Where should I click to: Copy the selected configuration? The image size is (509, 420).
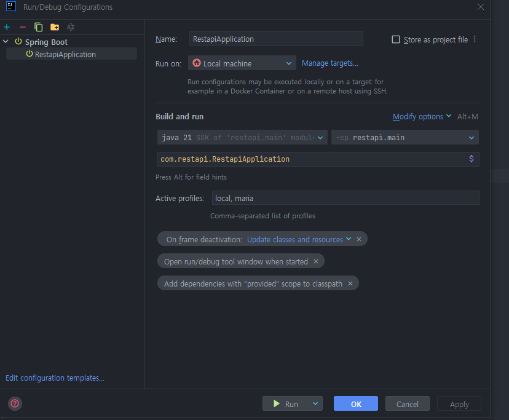38,27
